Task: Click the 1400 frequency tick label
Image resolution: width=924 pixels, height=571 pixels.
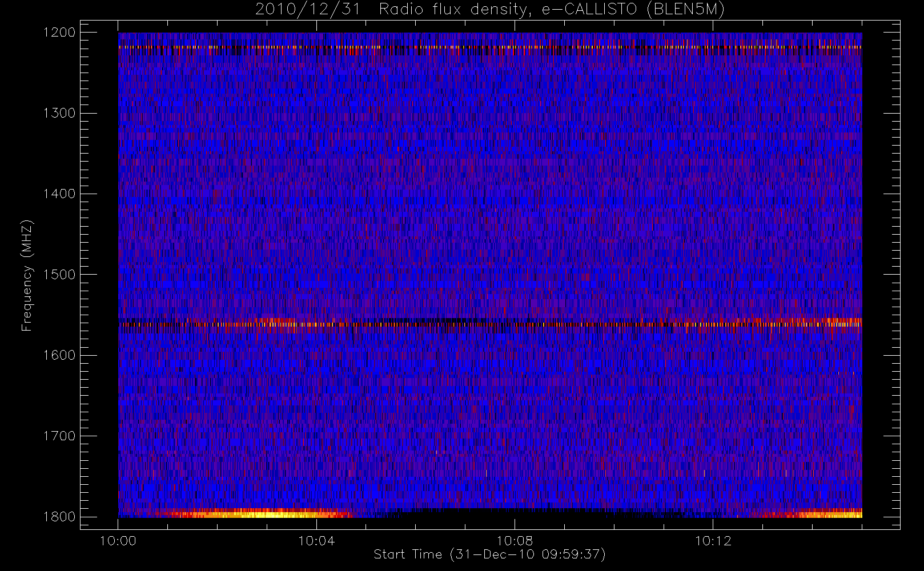Action: coord(59,194)
